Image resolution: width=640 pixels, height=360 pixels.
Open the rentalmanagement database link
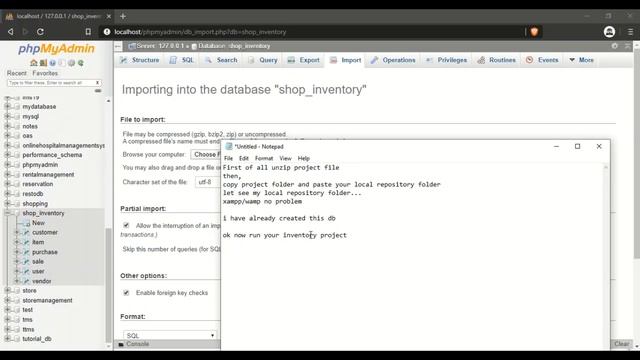48,174
